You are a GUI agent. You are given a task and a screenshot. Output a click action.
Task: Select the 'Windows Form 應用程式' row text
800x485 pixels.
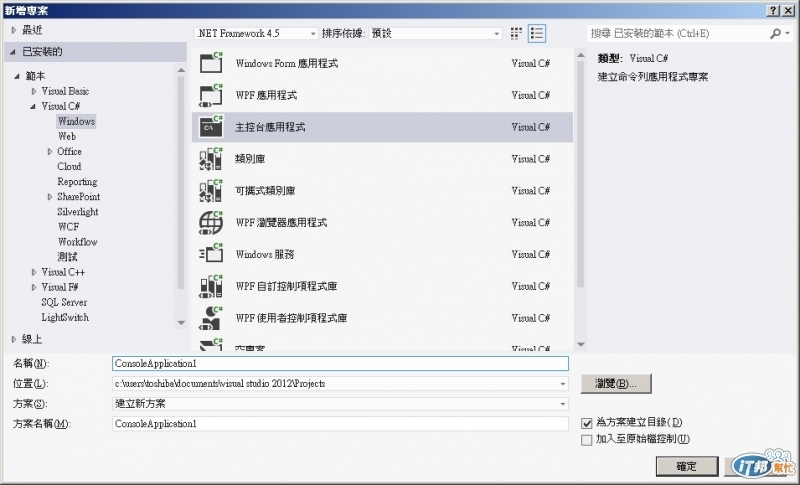click(x=287, y=64)
